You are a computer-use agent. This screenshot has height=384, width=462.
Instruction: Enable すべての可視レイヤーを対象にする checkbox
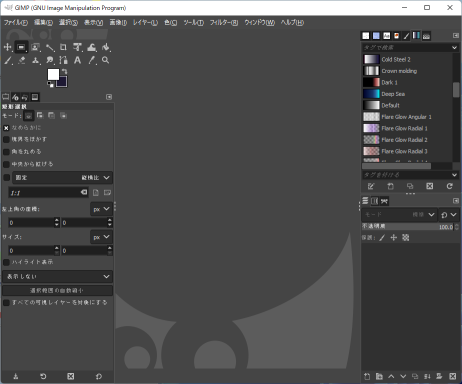click(x=6, y=303)
